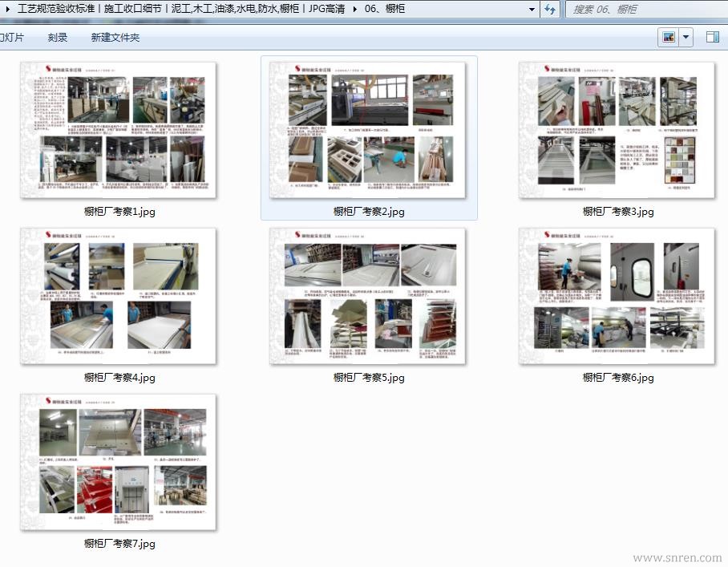
Task: Open the view options dropdown arrow
Action: click(x=686, y=38)
